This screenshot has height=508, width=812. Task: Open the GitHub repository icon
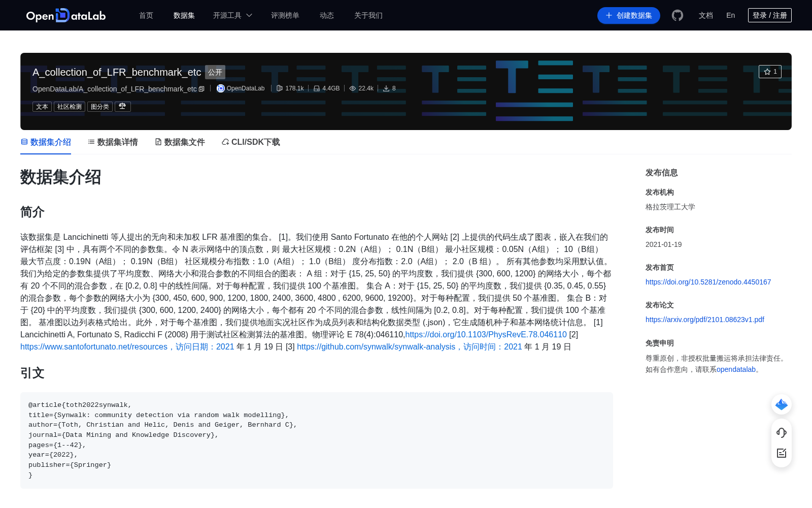[678, 15]
